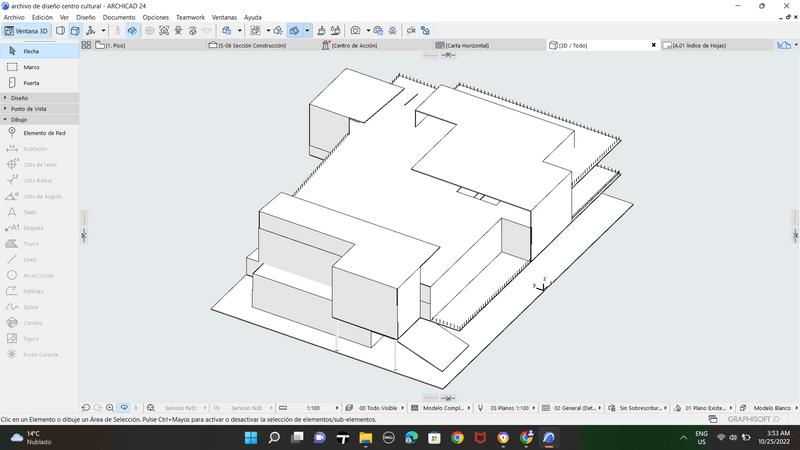Select the Marco marquee tool
Image resolution: width=800 pixels, height=450 pixels.
pyautogui.click(x=30, y=67)
